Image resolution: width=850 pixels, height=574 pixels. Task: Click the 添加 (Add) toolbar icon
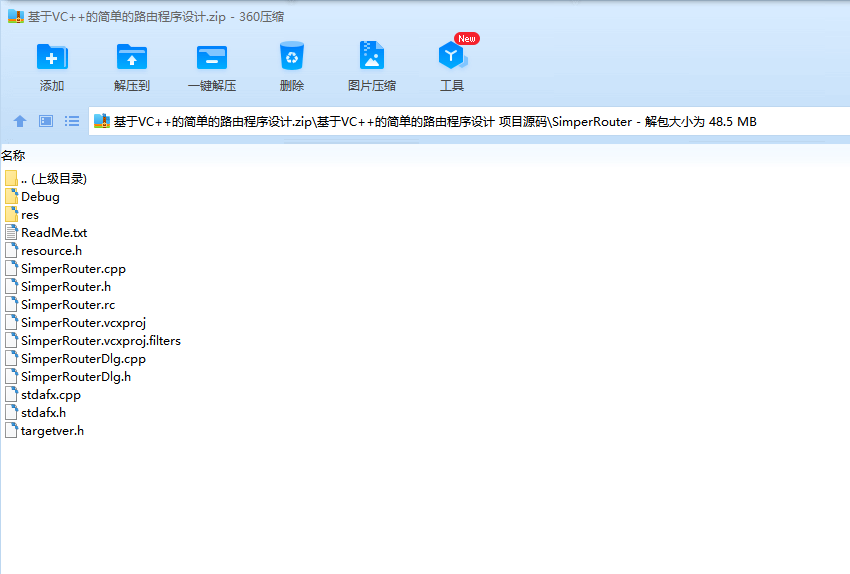52,57
